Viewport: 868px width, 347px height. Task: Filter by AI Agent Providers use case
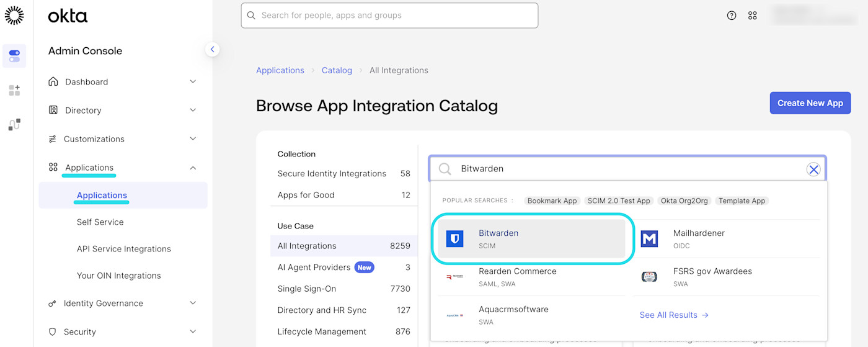click(x=344, y=268)
